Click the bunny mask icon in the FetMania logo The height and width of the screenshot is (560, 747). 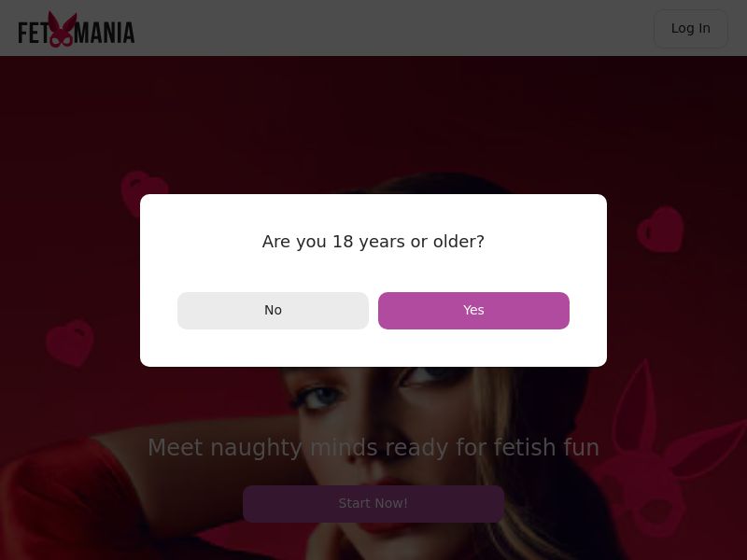click(62, 29)
